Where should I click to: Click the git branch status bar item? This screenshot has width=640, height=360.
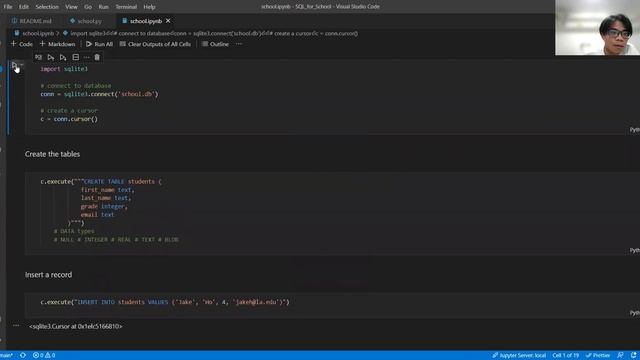tap(7, 356)
